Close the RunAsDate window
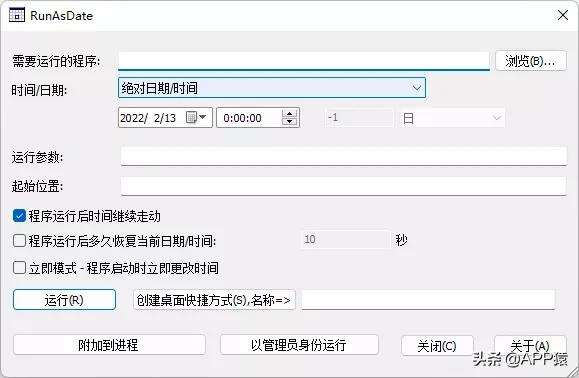This screenshot has width=579, height=378. click(x=563, y=15)
